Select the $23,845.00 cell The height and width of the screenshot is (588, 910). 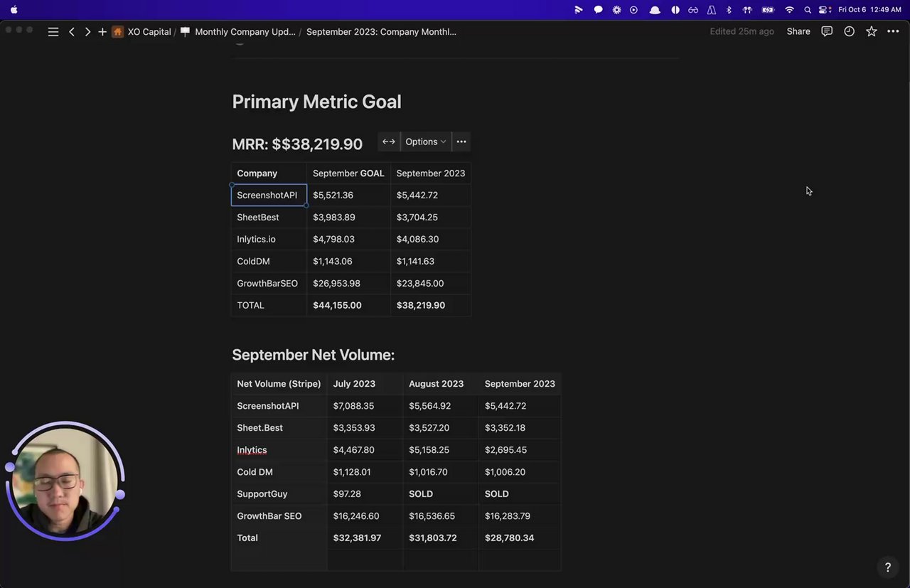coord(431,284)
